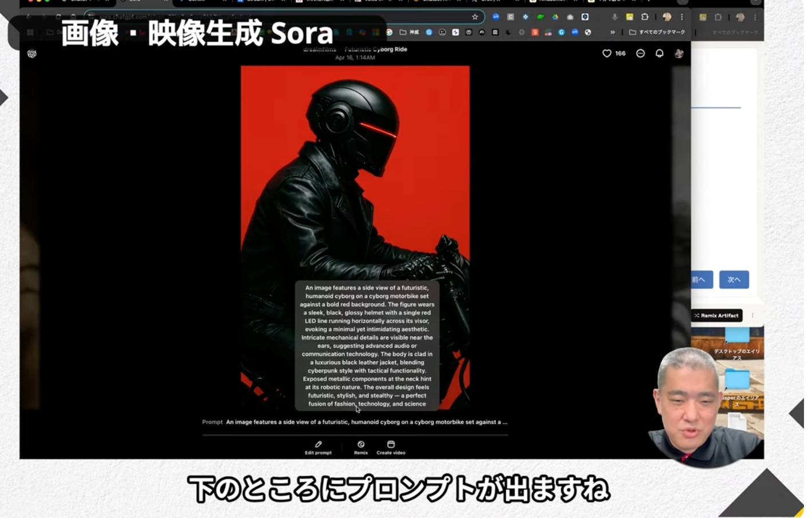Viewport: 812px width, 518px height.
Task: Like the image with the heart icon
Action: click(607, 53)
